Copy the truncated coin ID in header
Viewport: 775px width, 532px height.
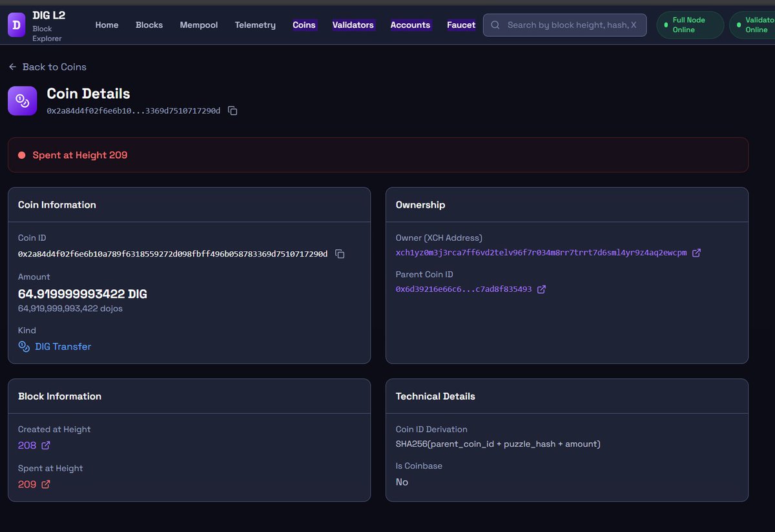[233, 111]
